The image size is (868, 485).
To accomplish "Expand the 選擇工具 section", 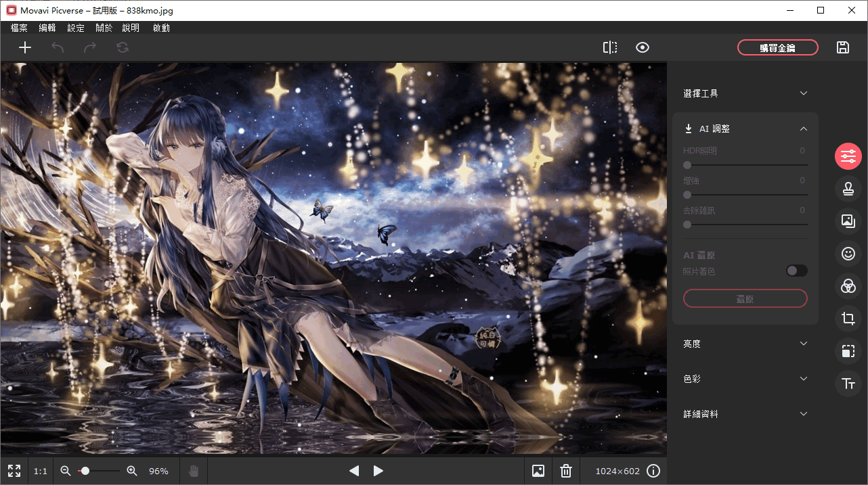I will point(745,93).
